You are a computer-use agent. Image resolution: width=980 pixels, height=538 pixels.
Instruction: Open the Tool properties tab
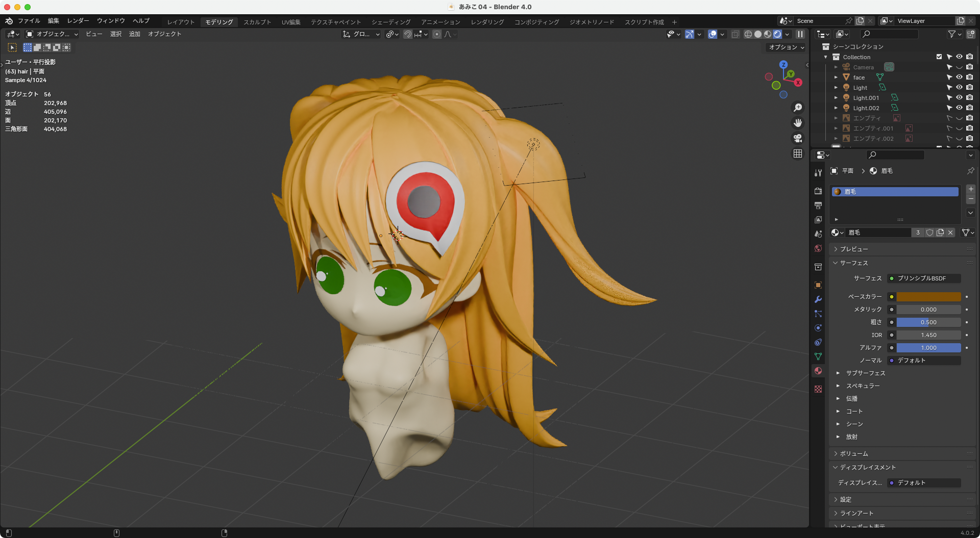(818, 173)
